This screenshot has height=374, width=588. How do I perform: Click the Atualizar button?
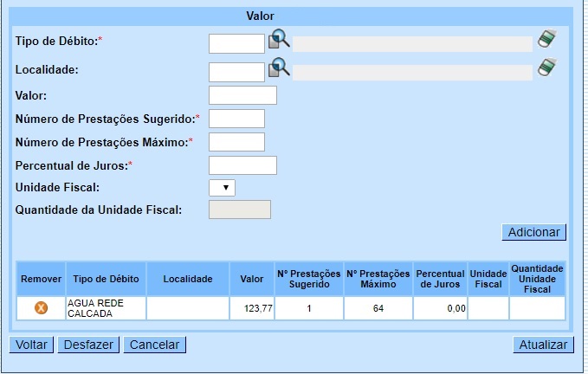coord(543,345)
